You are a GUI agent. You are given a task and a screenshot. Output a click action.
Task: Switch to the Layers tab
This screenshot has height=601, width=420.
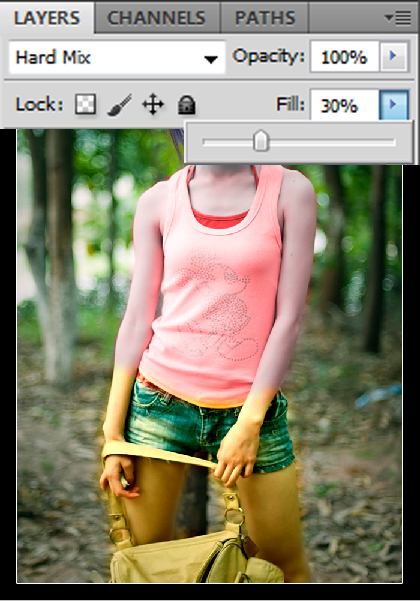tap(47, 18)
